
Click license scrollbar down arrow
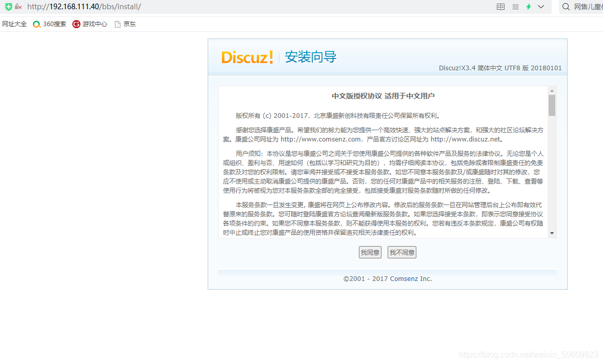(x=552, y=233)
